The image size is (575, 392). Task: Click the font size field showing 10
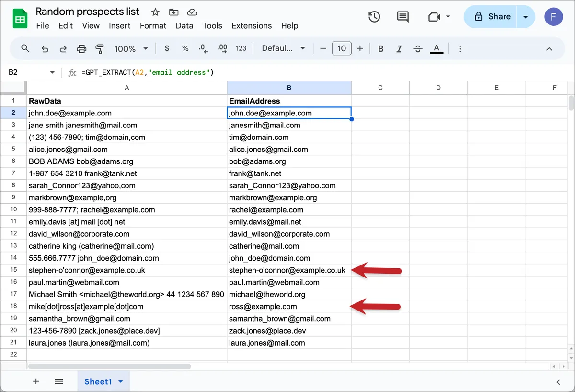pyautogui.click(x=342, y=48)
